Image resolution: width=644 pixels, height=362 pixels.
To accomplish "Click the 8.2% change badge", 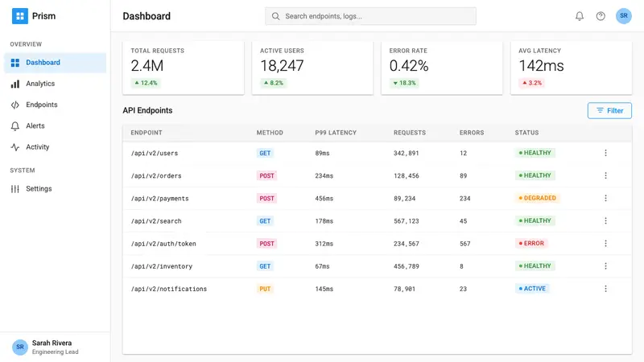I will (x=274, y=83).
